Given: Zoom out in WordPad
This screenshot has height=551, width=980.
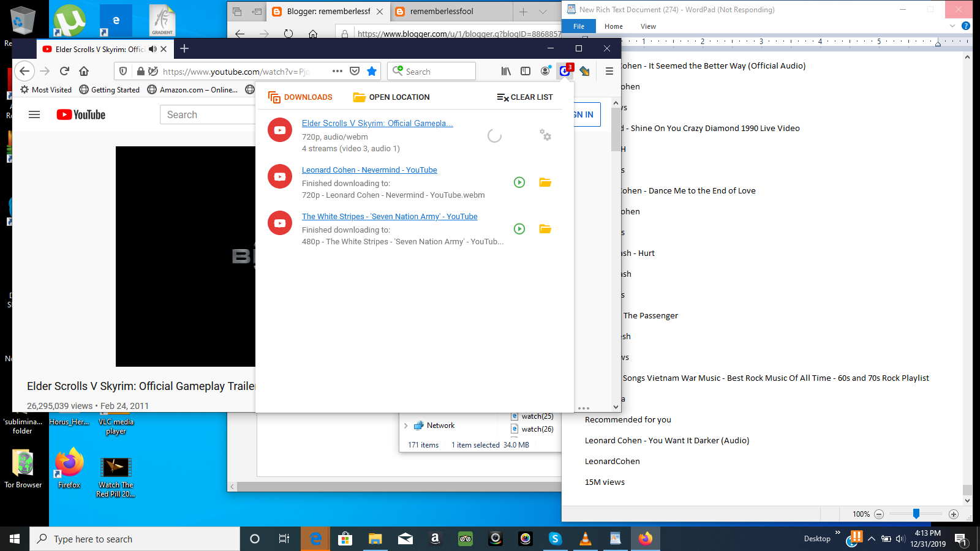Looking at the screenshot, I should (x=879, y=514).
